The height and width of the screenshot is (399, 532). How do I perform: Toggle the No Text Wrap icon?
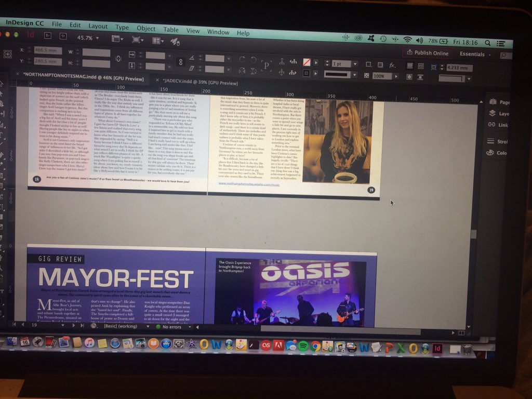[410, 66]
